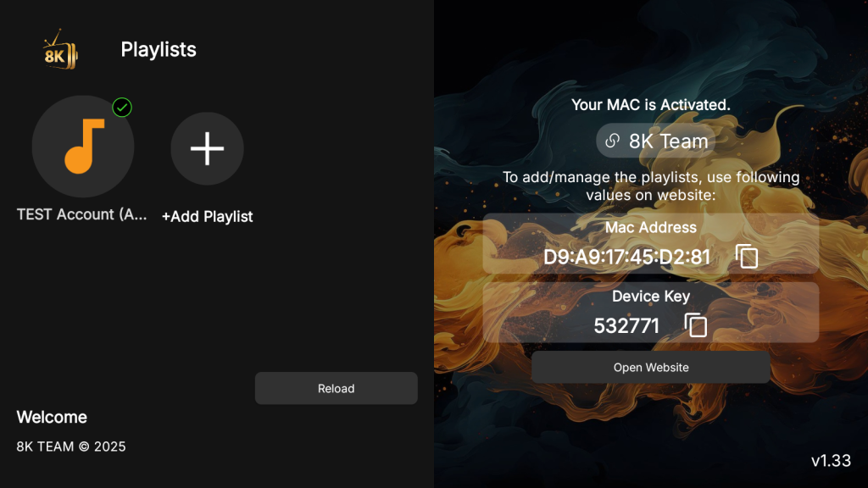Click the Your MAC is Activated message

coord(651,104)
